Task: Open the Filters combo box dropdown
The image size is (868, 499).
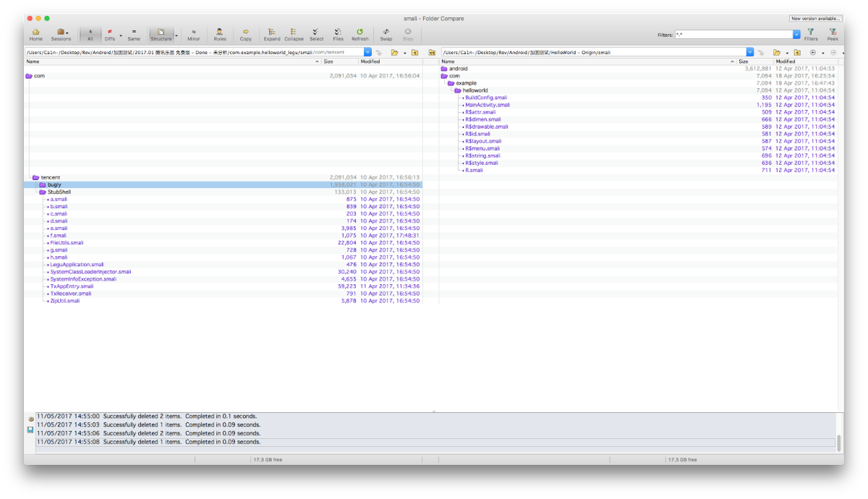Action: (x=796, y=34)
